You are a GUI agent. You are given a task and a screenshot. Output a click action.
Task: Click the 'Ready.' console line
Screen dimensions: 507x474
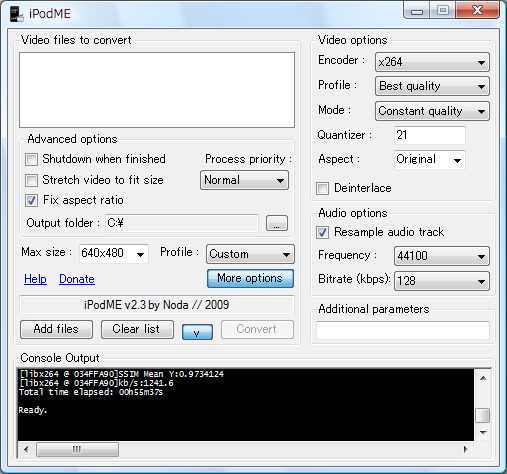(x=33, y=410)
